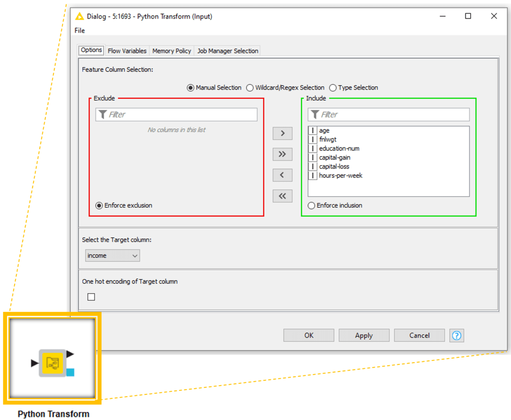Click the Exclude filter input field
Viewport: 511px width, 420px height.
click(176, 114)
